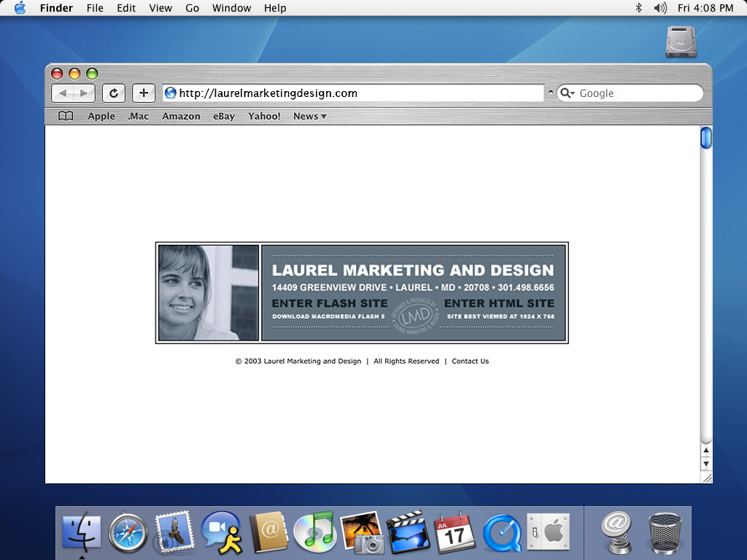This screenshot has height=560, width=747.
Task: Open Address Book in the Dock
Action: [268, 532]
